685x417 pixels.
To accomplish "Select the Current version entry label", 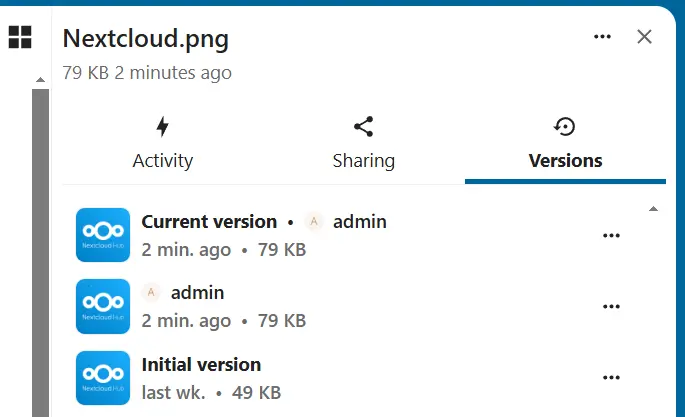I will 209,222.
